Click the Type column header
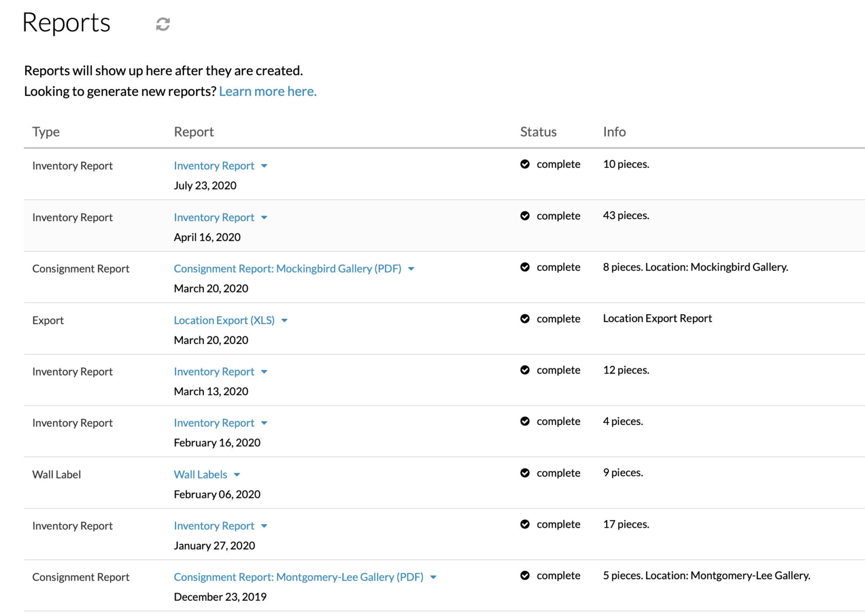Image resolution: width=865 pixels, height=616 pixels. click(46, 132)
